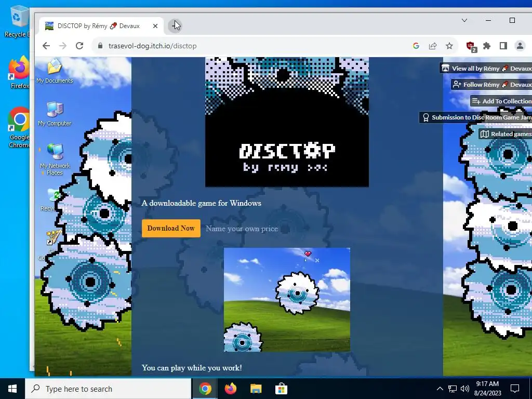Click "You can play while you work!" text

point(192,367)
